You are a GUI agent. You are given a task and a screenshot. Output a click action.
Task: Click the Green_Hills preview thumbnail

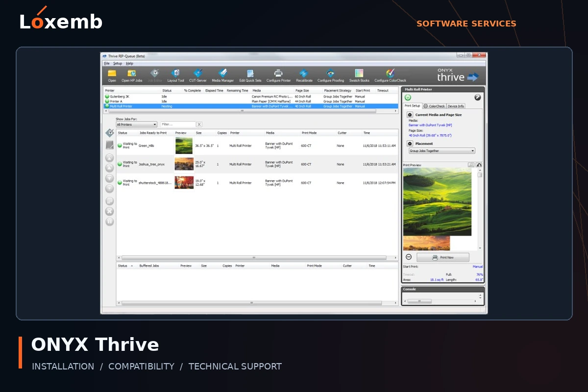184,146
